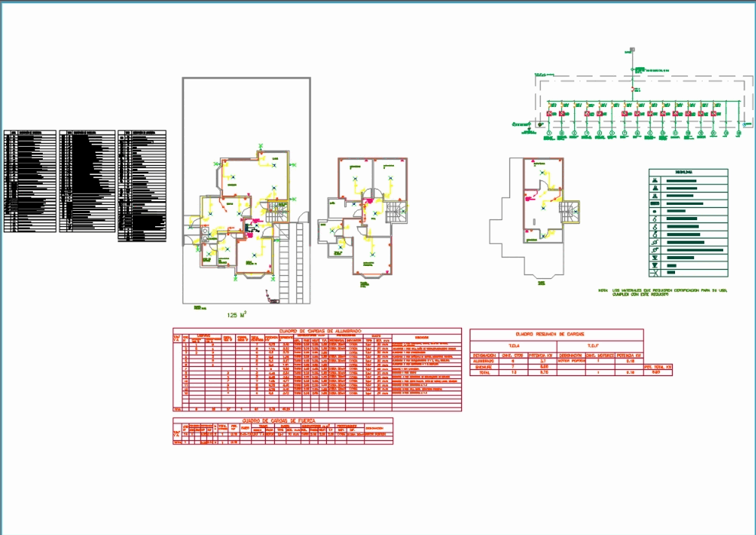Select the second floor plan drawing
This screenshot has height=535, width=756.
[x=365, y=218]
